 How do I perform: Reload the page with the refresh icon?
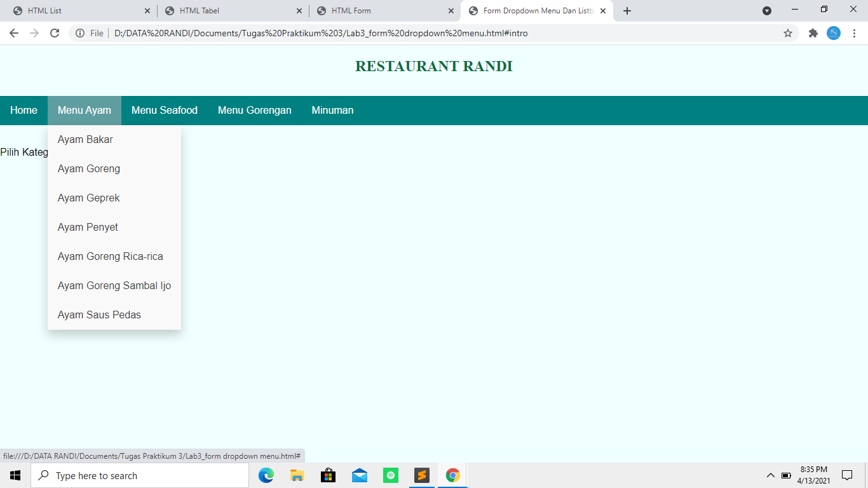56,32
